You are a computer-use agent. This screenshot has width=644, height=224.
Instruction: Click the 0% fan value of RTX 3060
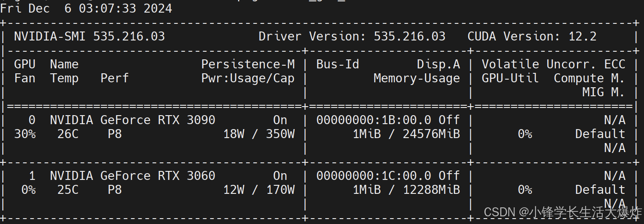tap(28, 190)
